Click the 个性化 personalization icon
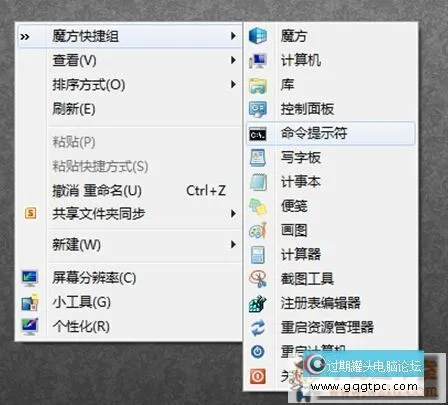The image size is (448, 405). point(30,327)
